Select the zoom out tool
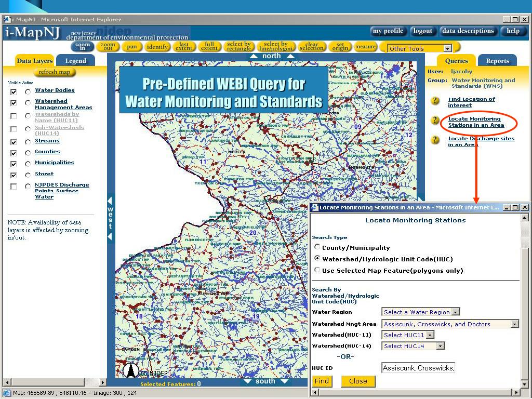 tap(108, 46)
